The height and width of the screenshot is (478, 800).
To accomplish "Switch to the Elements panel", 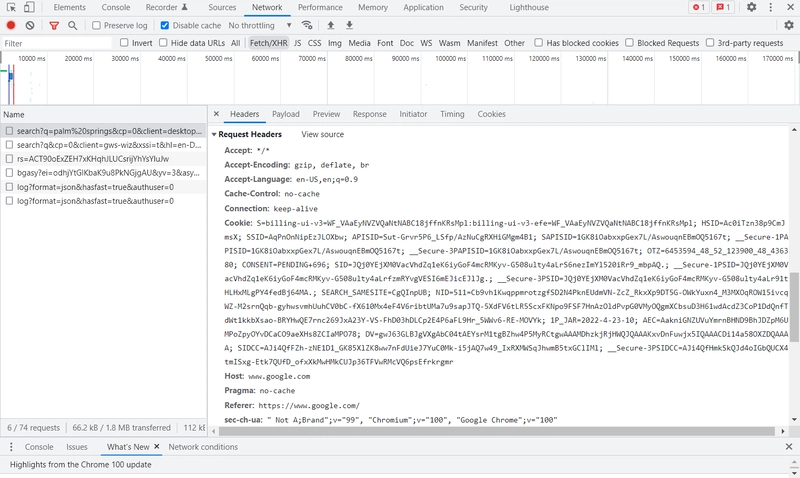I will (x=69, y=7).
